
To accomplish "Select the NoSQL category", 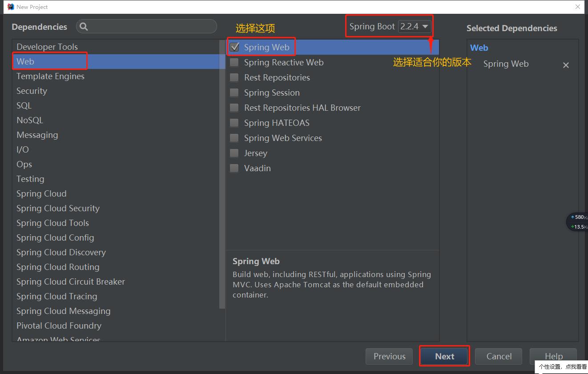I will (x=116, y=120).
